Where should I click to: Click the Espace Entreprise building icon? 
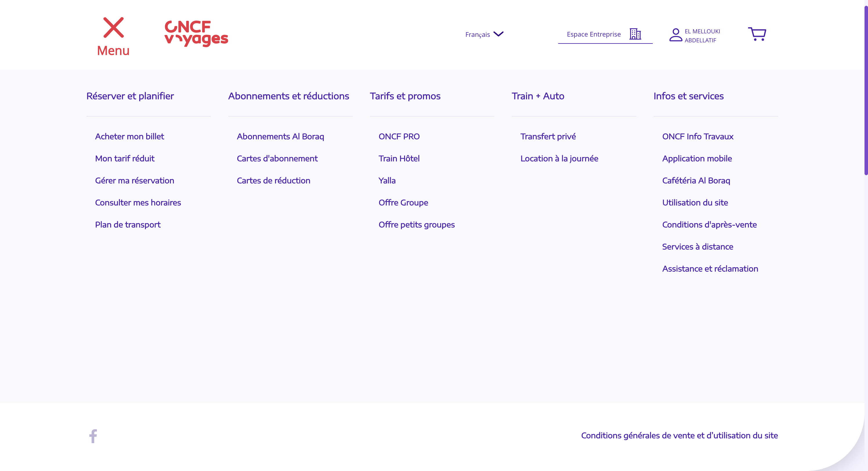pyautogui.click(x=635, y=34)
